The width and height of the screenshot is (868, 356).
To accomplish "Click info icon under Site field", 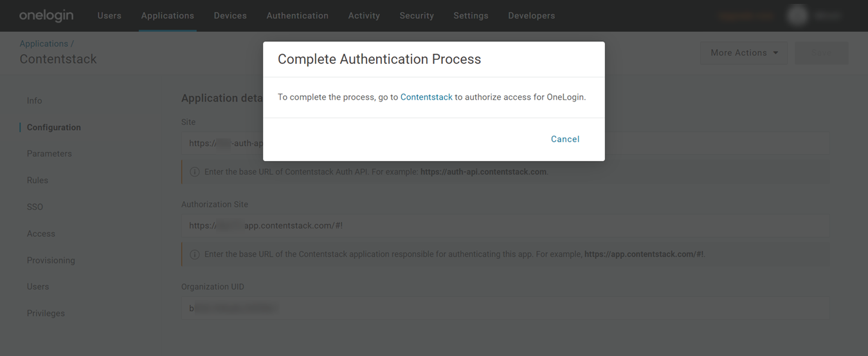I will pos(194,173).
